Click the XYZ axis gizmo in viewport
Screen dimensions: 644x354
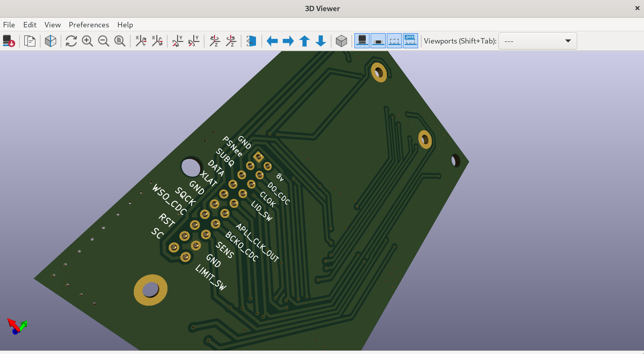click(17, 326)
